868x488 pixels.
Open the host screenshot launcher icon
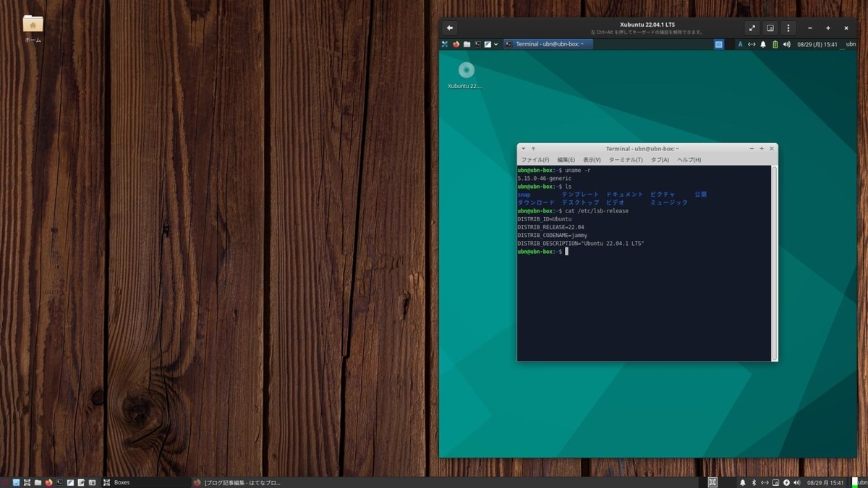92,482
